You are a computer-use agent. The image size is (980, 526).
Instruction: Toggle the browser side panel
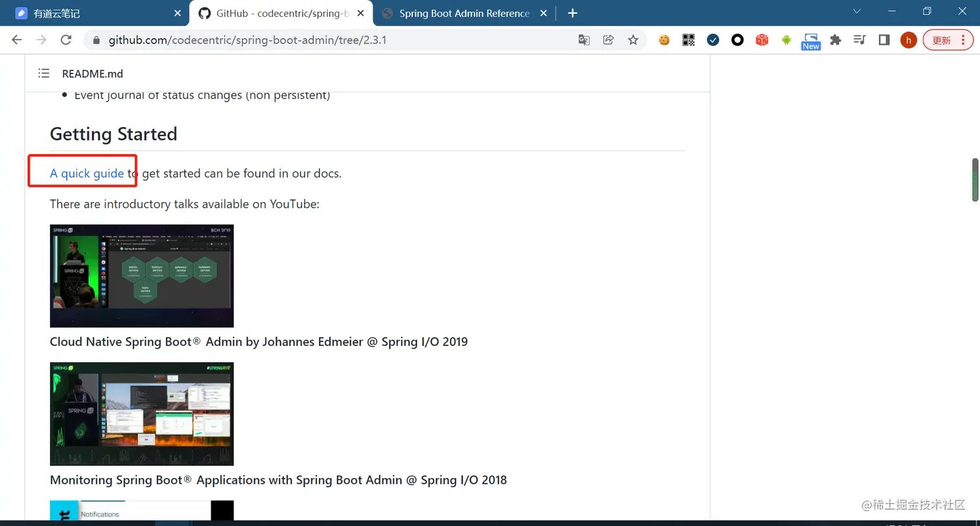(x=884, y=40)
